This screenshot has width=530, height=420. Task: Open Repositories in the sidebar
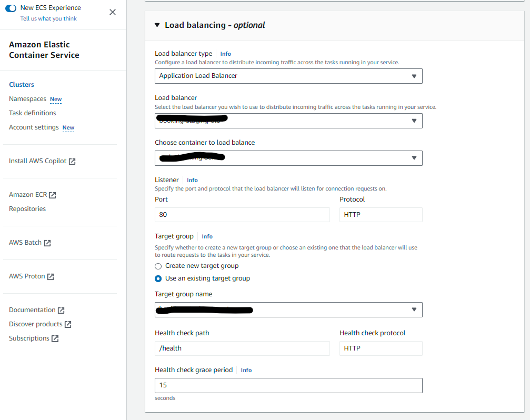tap(27, 209)
